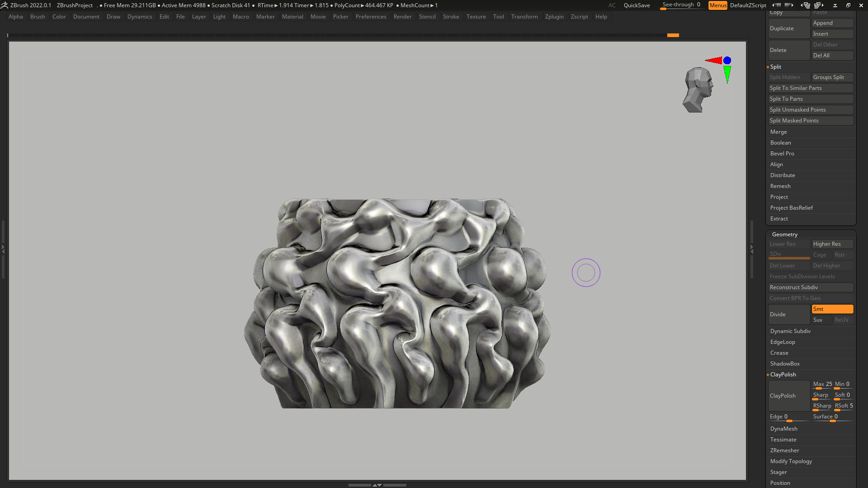Click the large ClayPolish button
Image resolution: width=868 pixels, height=488 pixels.
(789, 396)
